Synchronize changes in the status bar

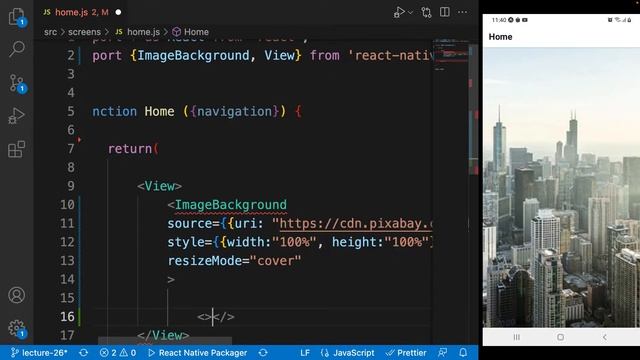(84, 353)
